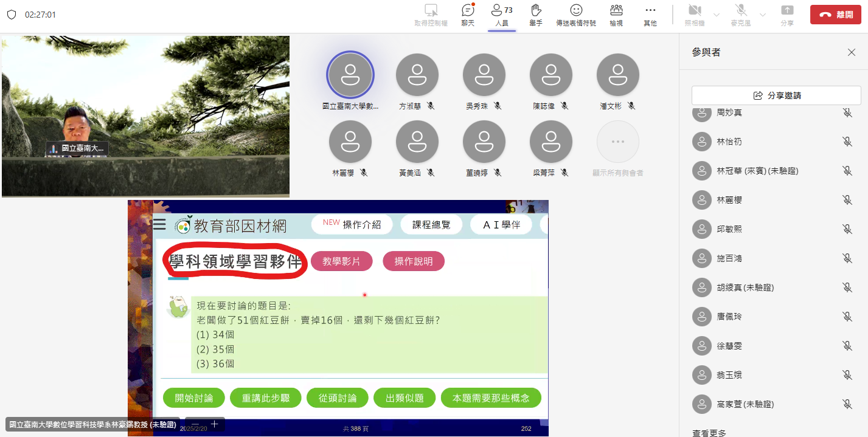Select the 董曉婷 participant avatar

(x=484, y=142)
